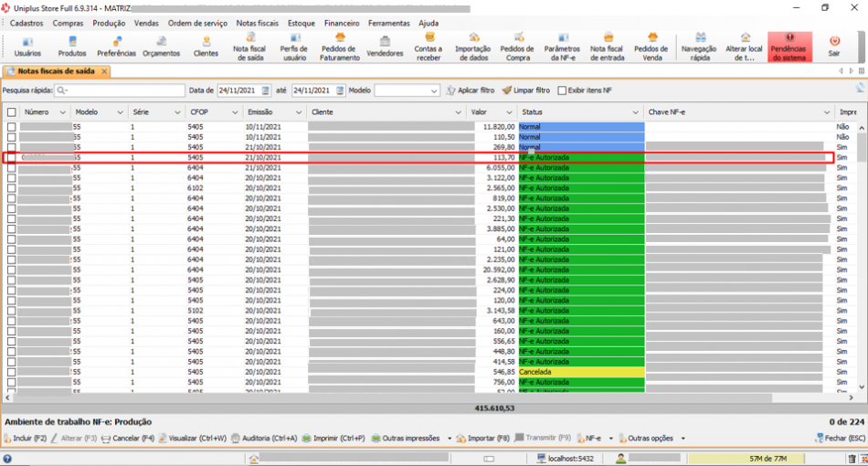The width and height of the screenshot is (868, 466).
Task: Open Nota fiscal de saída toolbar icon
Action: (x=249, y=47)
